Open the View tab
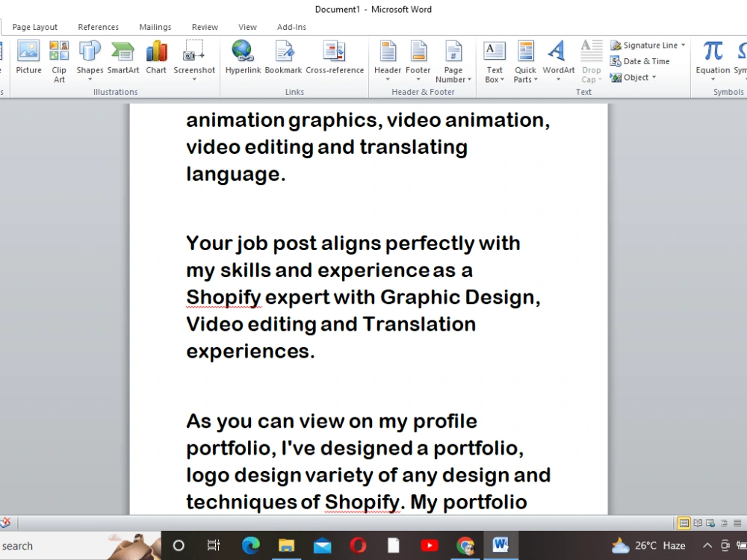 247,27
